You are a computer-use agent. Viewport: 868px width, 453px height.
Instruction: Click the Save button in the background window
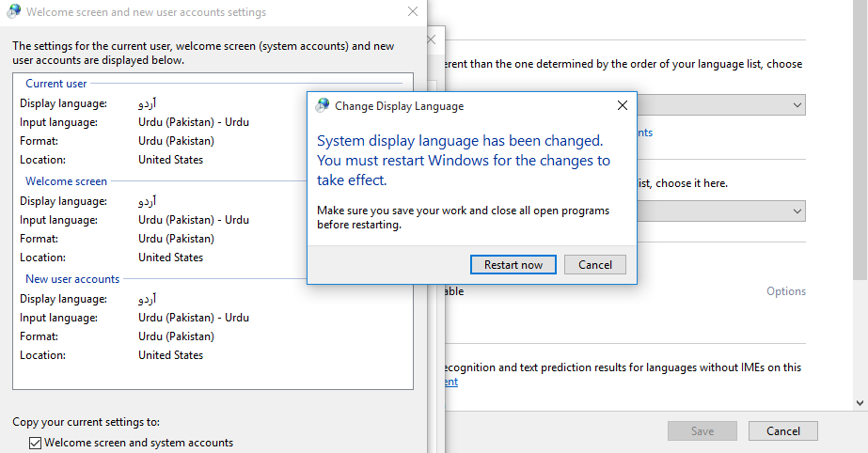pos(702,430)
